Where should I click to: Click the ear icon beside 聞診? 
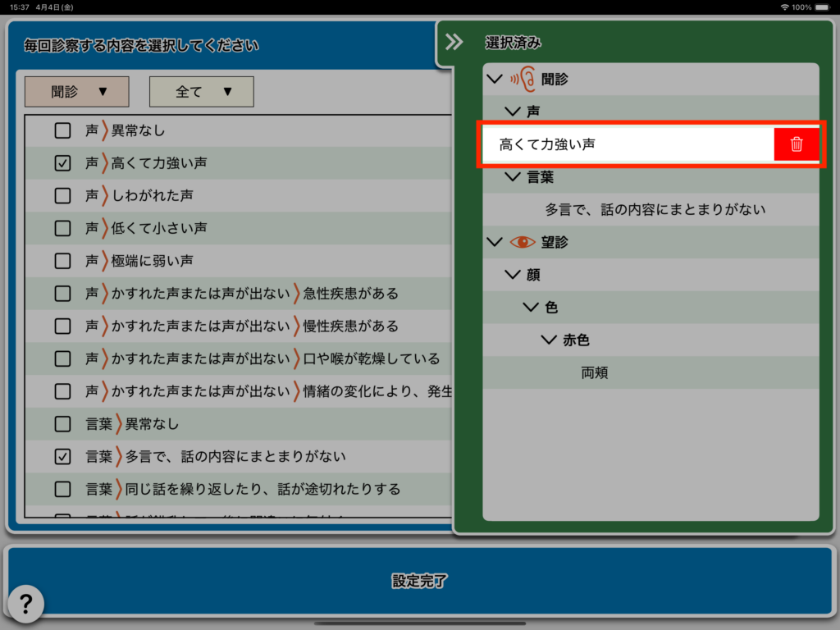(523, 79)
